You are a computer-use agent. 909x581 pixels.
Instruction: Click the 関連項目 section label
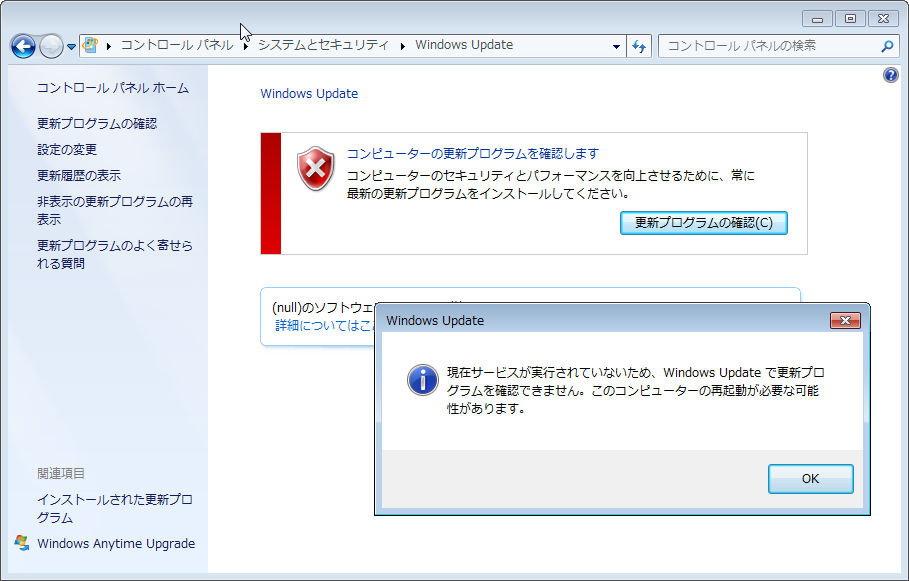click(x=61, y=473)
